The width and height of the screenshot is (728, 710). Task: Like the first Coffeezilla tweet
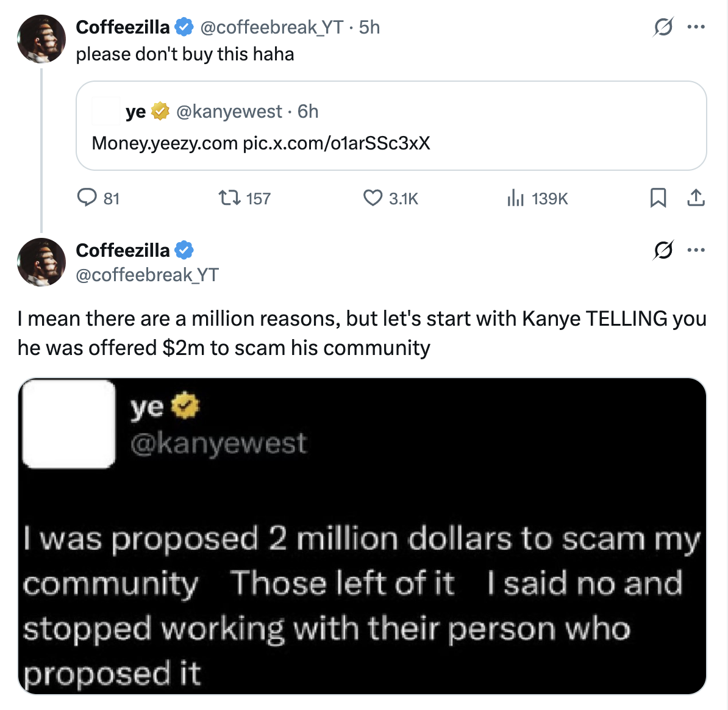(x=390, y=198)
